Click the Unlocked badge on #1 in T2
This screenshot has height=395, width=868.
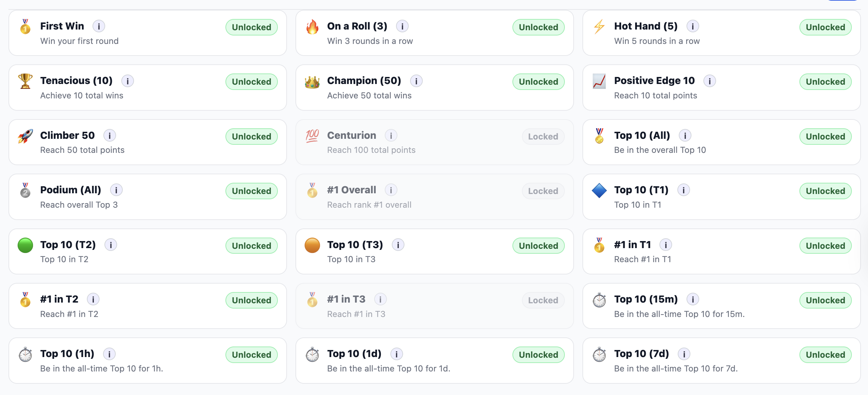(x=251, y=300)
